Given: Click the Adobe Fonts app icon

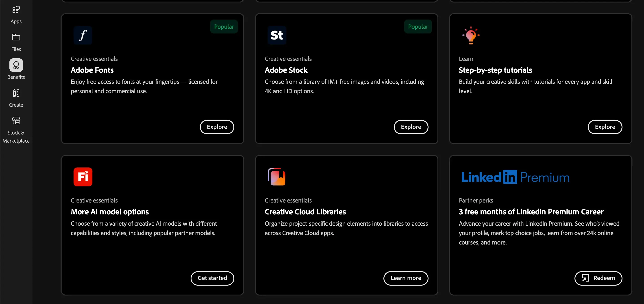Looking at the screenshot, I should click(x=83, y=35).
